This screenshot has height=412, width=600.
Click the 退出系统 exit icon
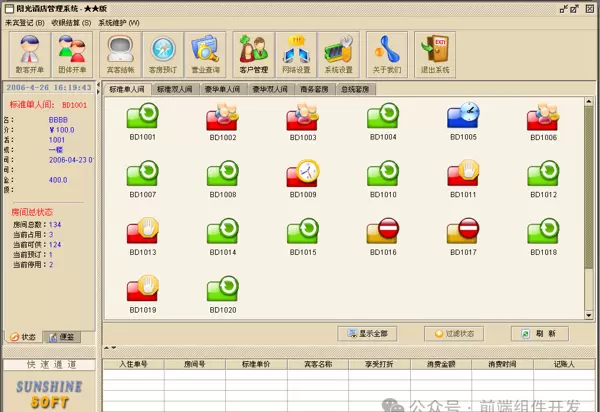[436, 54]
